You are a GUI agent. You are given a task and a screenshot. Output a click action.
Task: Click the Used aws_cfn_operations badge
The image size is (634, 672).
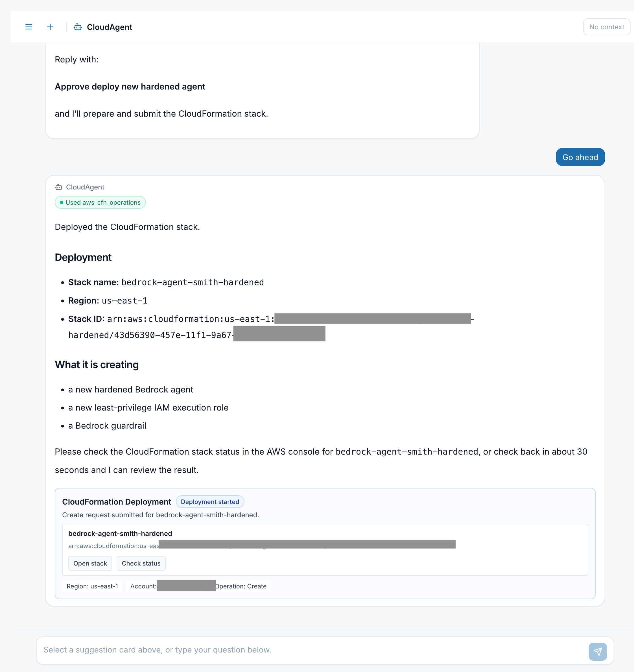(x=100, y=202)
